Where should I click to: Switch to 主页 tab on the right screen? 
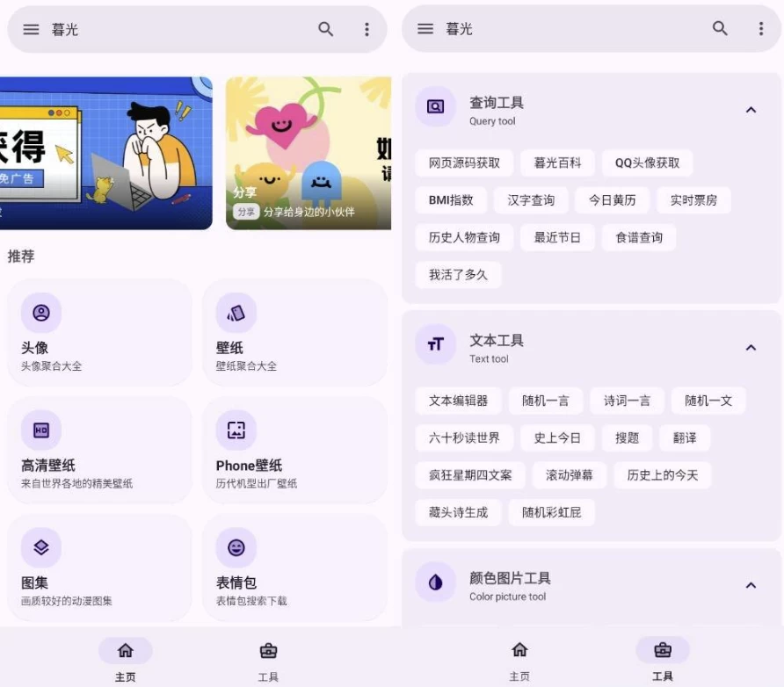(x=519, y=661)
